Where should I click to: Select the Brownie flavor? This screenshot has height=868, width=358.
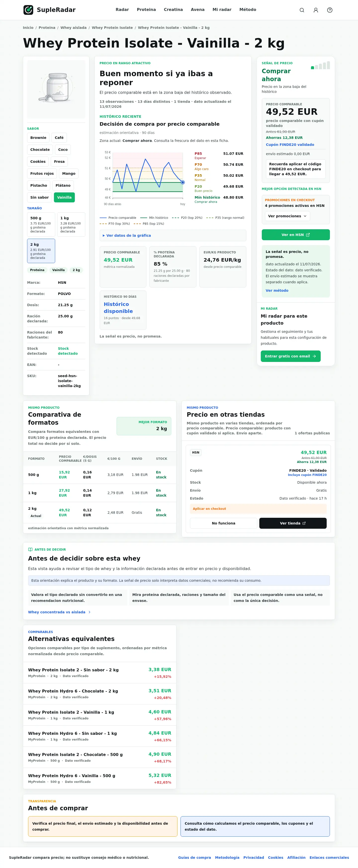(x=38, y=138)
